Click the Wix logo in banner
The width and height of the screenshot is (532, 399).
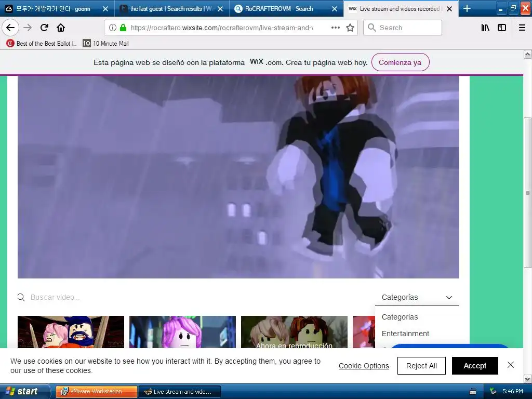[x=257, y=62]
